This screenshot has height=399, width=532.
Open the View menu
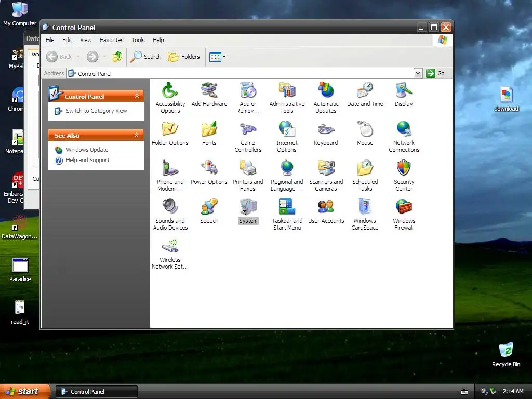(86, 40)
